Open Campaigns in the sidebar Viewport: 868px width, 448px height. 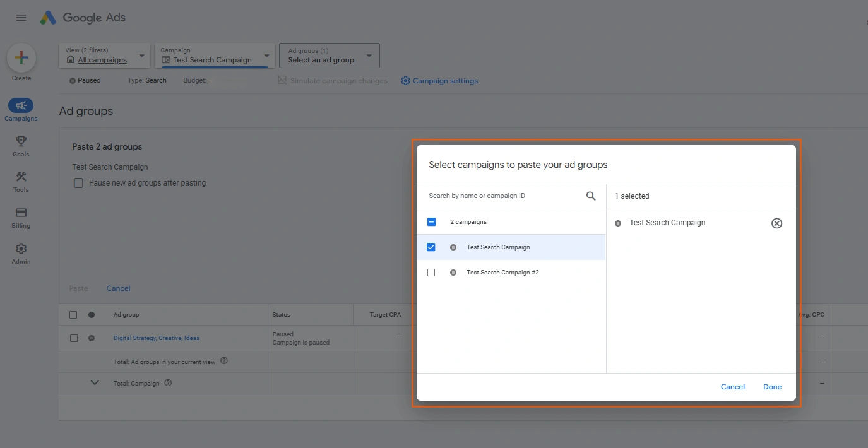click(21, 110)
